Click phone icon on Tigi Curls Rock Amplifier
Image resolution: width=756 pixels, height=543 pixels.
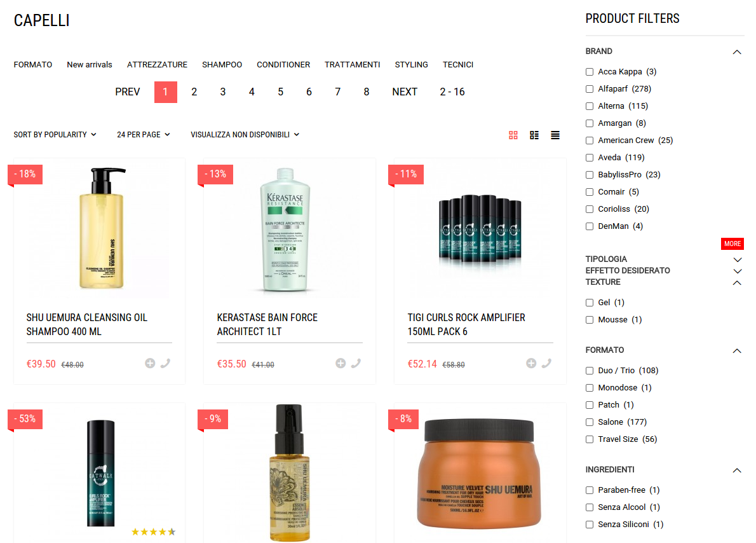(x=546, y=364)
